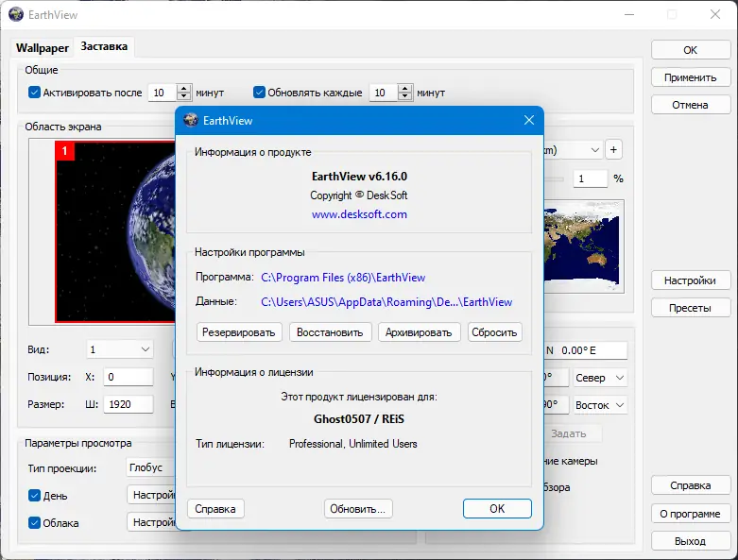This screenshot has height=560, width=738.
Task: Click the activate-after minutes field
Action: click(x=163, y=93)
